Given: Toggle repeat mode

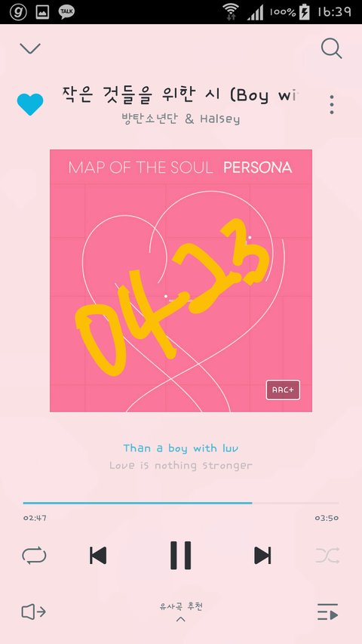Looking at the screenshot, I should coord(34,555).
